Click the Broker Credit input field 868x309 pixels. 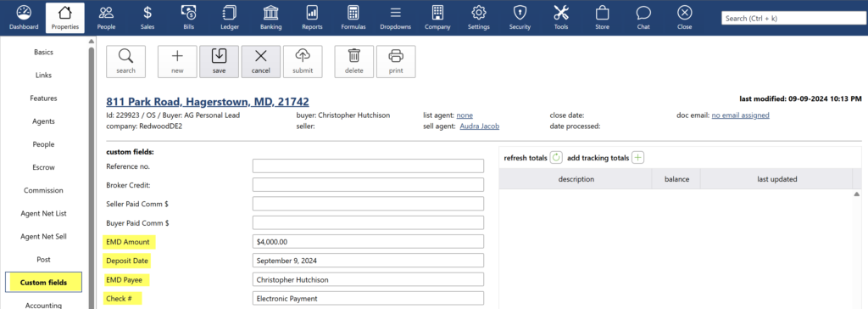click(368, 185)
